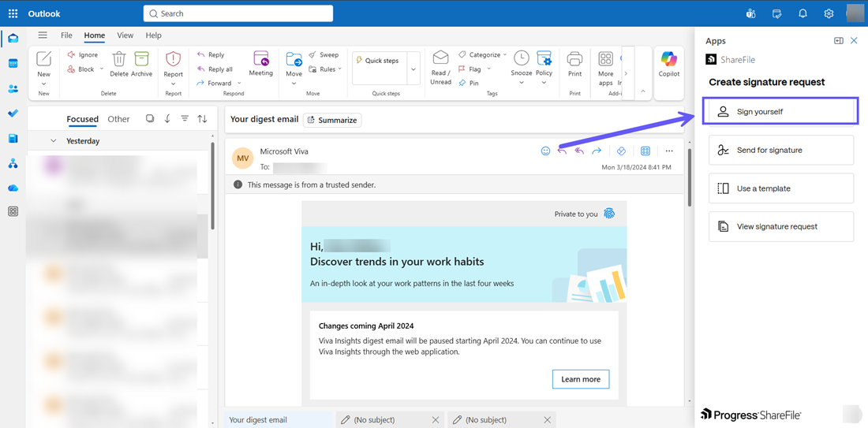
Task: Open the Categorize dropdown
Action: click(x=482, y=54)
